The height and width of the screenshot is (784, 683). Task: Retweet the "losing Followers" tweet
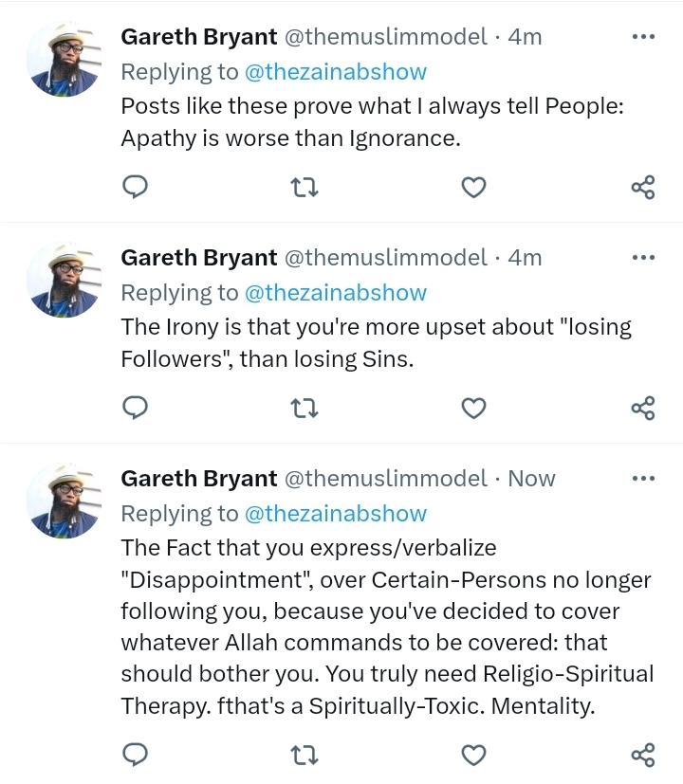[x=305, y=408]
